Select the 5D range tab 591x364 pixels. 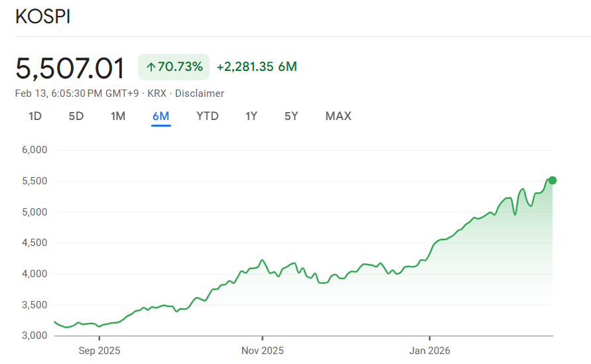[76, 116]
